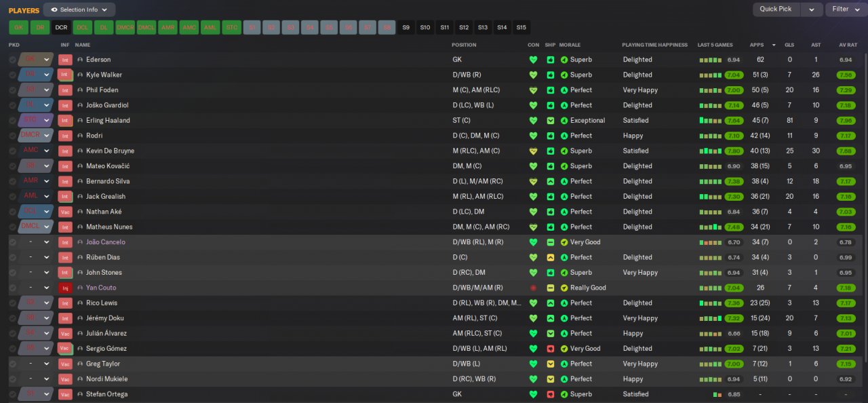Image resolution: width=868 pixels, height=403 pixels.
Task: Toggle the picked checkmark for João Cancelo
Action: 13,242
